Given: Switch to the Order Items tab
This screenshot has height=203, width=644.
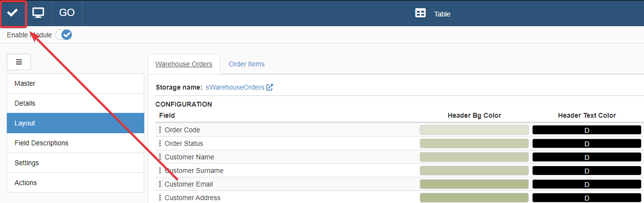Looking at the screenshot, I should point(246,64).
